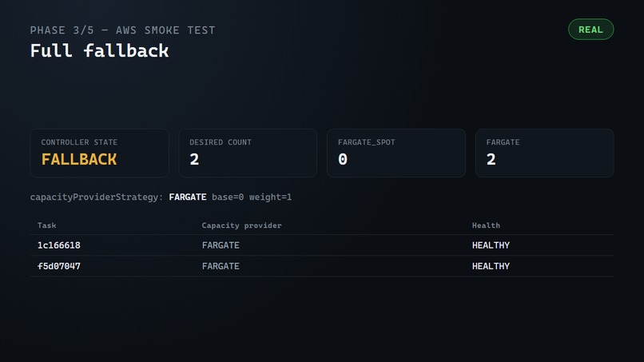Image resolution: width=644 pixels, height=362 pixels.
Task: Select the 'Full fallback' heading
Action: coord(99,51)
